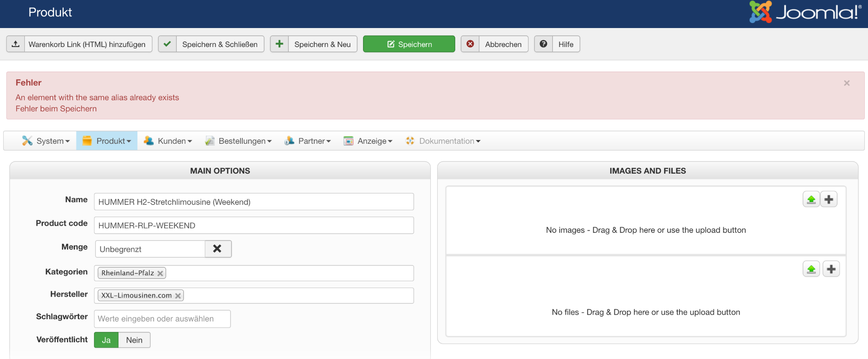Expand the Kunden dropdown menu

tap(168, 141)
